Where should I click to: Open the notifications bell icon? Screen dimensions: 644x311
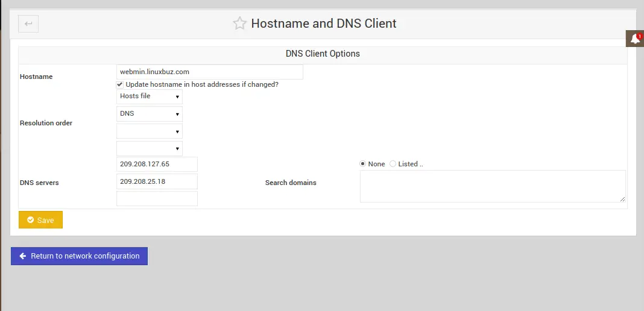point(635,39)
